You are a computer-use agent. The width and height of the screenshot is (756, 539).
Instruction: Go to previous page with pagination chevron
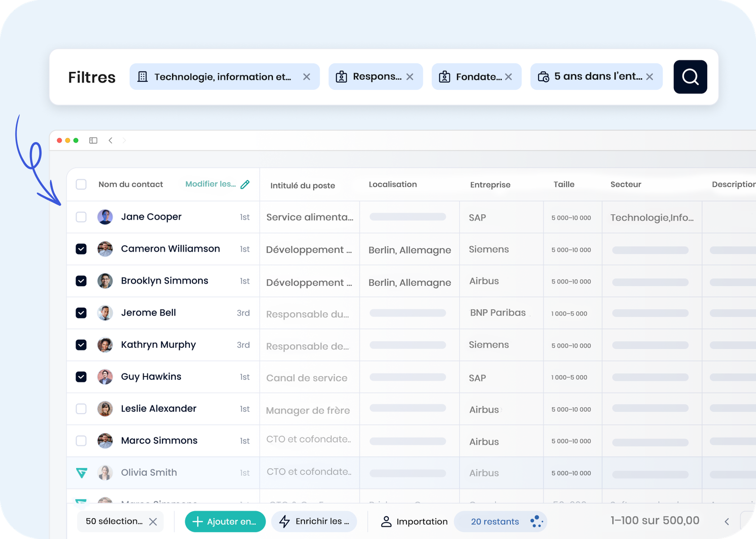tap(727, 522)
